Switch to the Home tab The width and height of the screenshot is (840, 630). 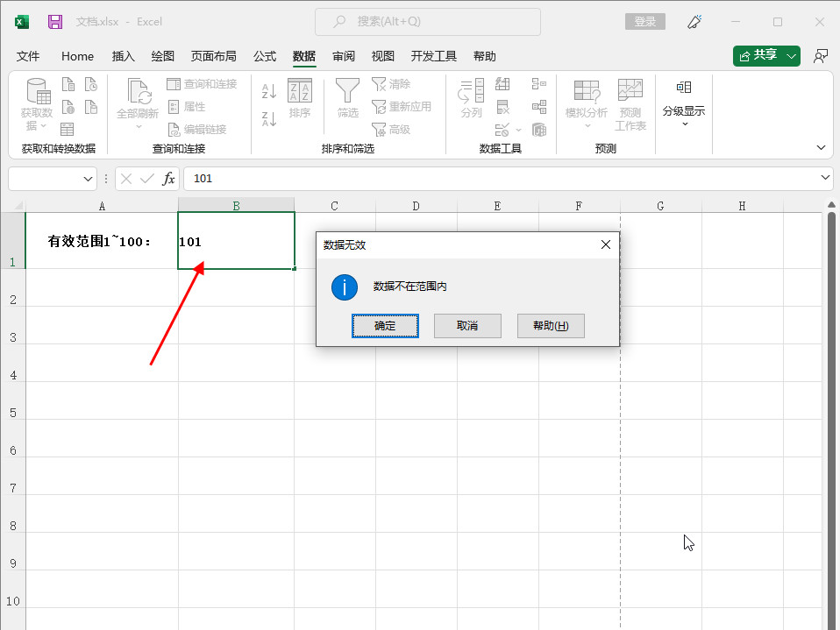pyautogui.click(x=78, y=56)
